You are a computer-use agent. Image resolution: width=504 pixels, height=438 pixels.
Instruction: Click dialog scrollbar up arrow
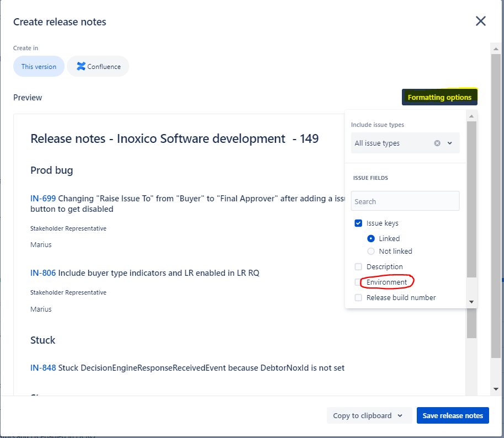(496, 49)
